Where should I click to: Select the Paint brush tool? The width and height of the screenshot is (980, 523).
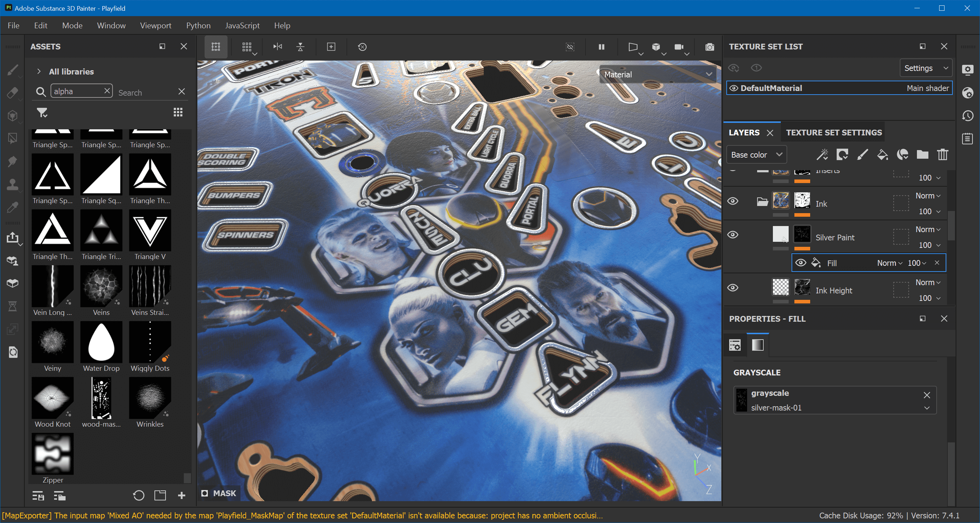coord(13,69)
